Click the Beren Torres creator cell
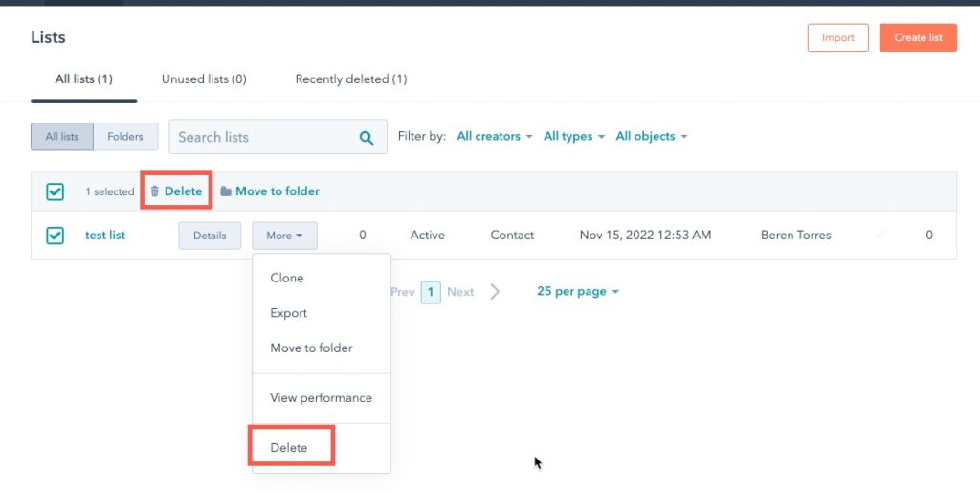The width and height of the screenshot is (980, 494). pyautogui.click(x=795, y=236)
